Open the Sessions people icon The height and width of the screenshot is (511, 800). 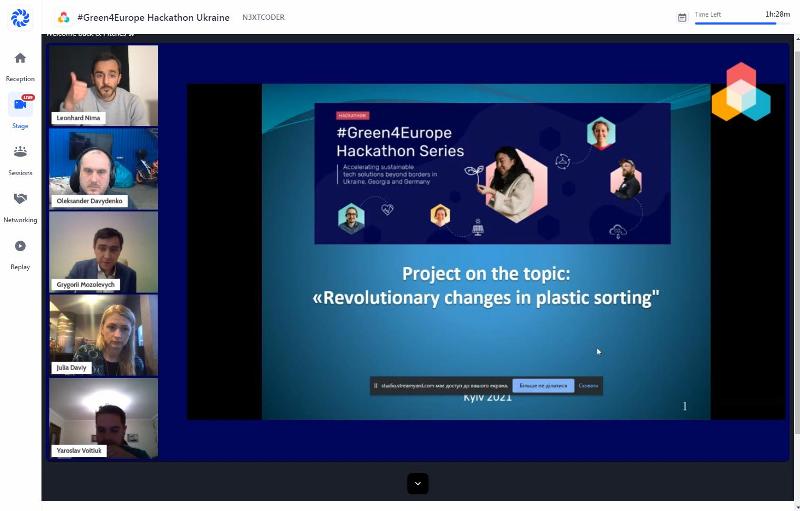(20, 151)
